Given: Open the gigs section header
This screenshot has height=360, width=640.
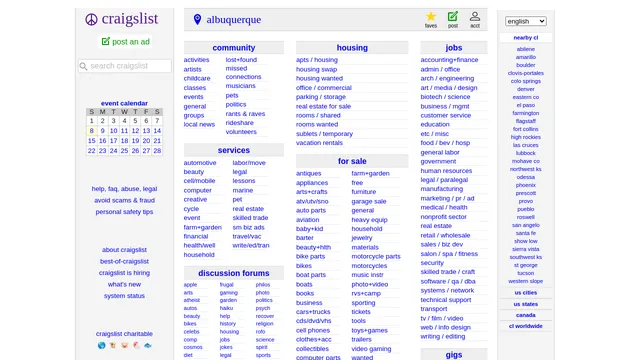Looking at the screenshot, I should click(453, 355).
